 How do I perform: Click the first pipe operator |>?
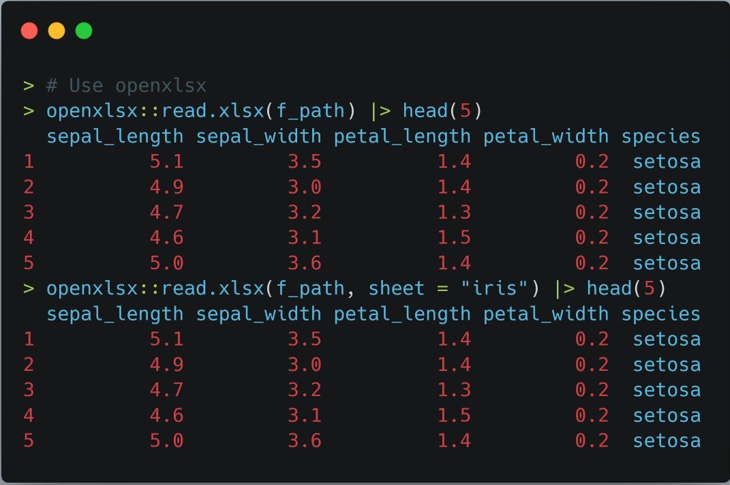tap(380, 111)
